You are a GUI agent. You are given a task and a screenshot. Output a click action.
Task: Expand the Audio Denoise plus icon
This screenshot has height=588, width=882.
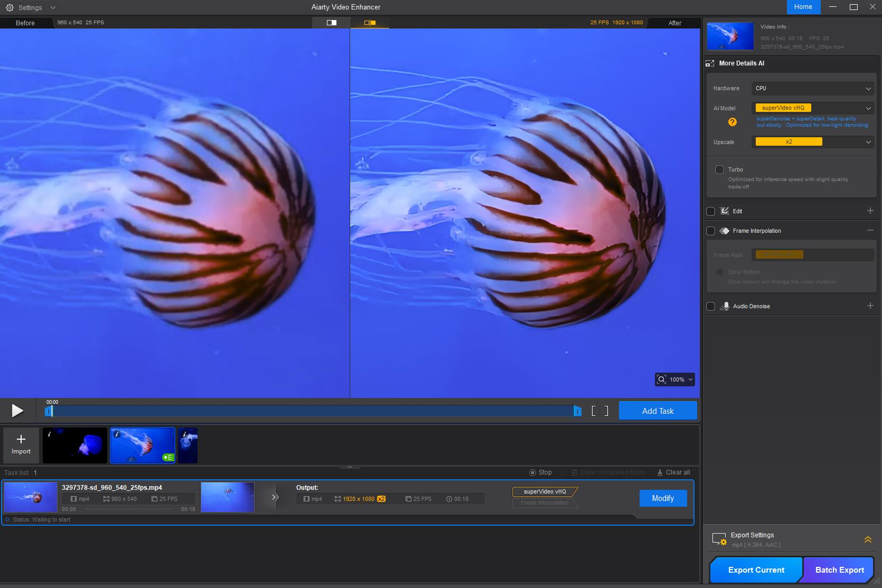click(x=870, y=306)
